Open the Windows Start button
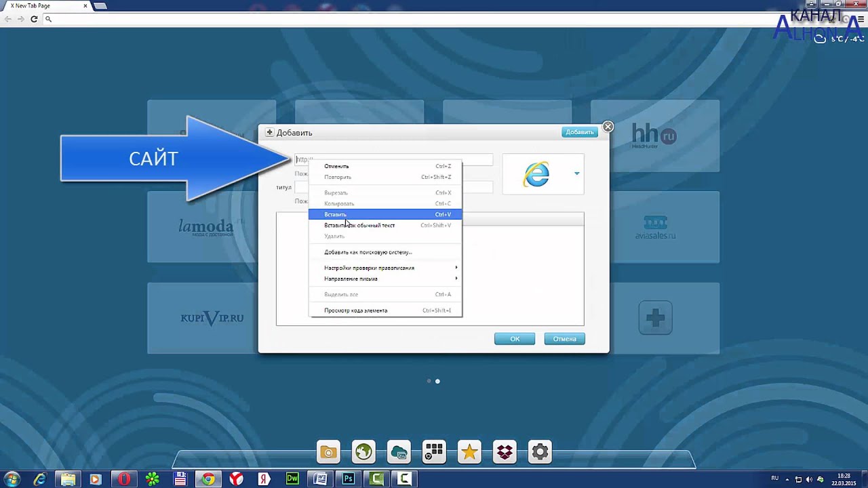Viewport: 868px width, 488px height. click(x=12, y=479)
